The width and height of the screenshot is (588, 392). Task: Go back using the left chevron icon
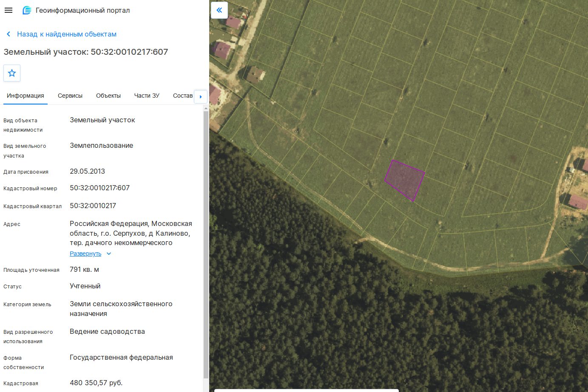point(9,34)
